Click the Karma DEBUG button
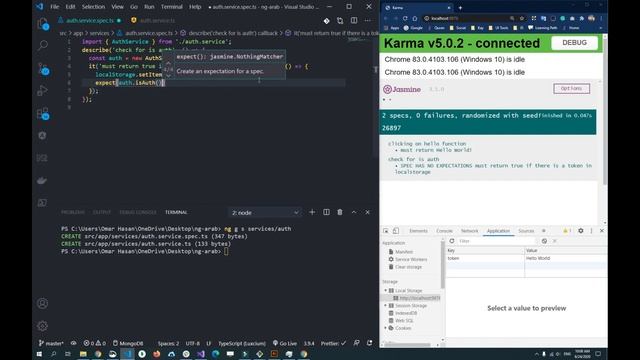Screen dimensions: 640x360 pyautogui.click(x=574, y=43)
